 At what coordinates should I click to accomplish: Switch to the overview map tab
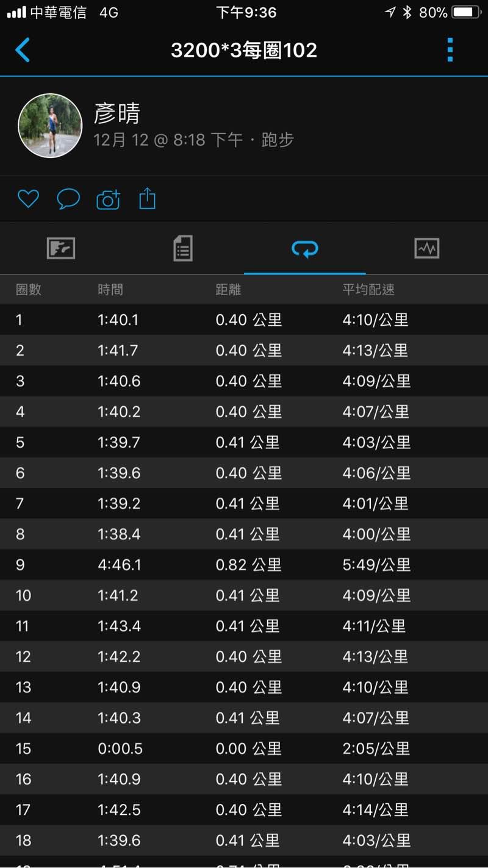(61, 249)
